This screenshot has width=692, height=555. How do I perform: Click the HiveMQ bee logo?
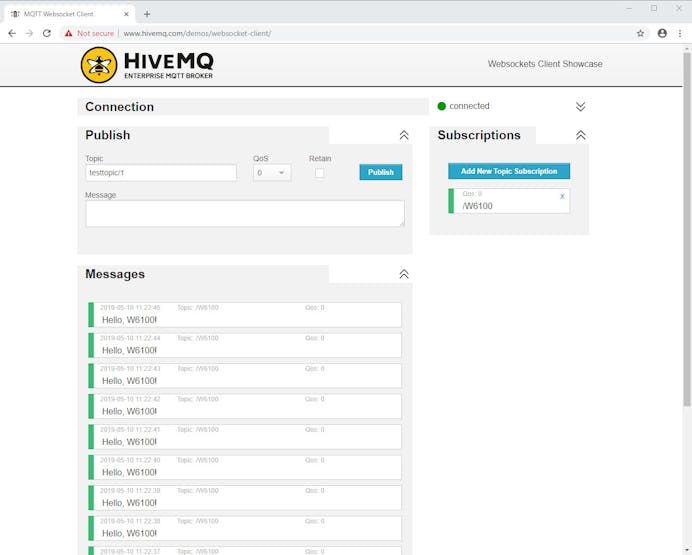[99, 65]
